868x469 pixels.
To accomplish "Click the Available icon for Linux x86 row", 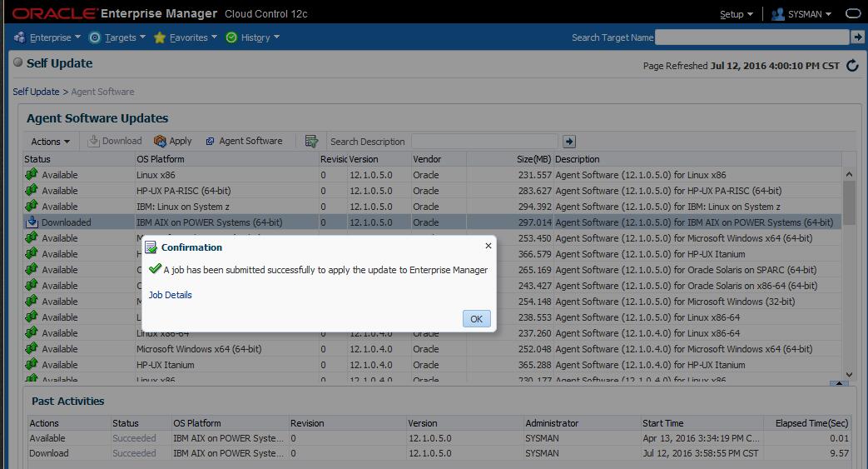I will coord(32,175).
